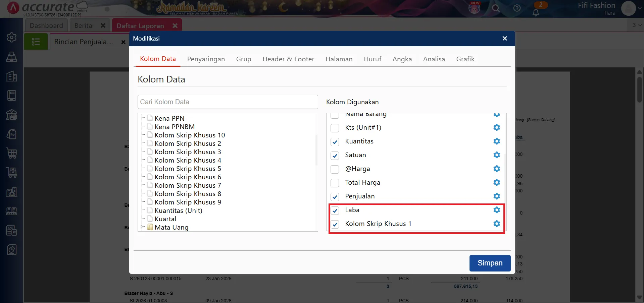Screen dimensions: 644x303
Task: Uncheck the Kuantitas column checkbox
Action: pos(335,142)
